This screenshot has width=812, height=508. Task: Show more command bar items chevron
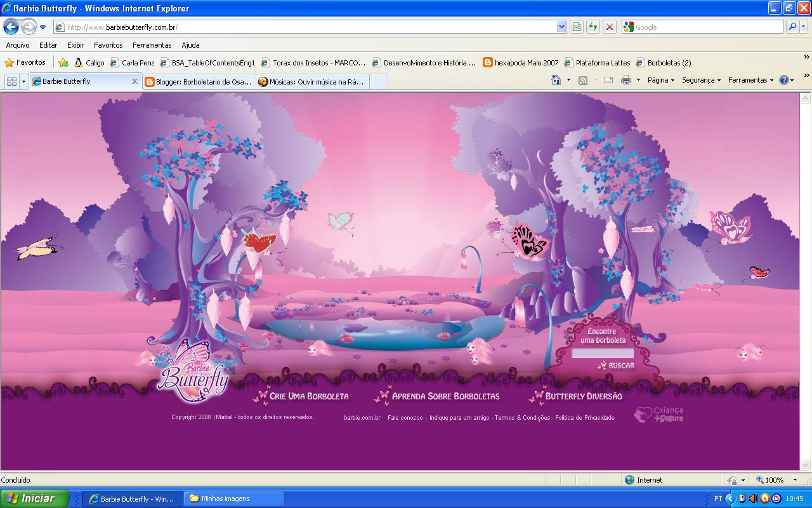tap(806, 75)
